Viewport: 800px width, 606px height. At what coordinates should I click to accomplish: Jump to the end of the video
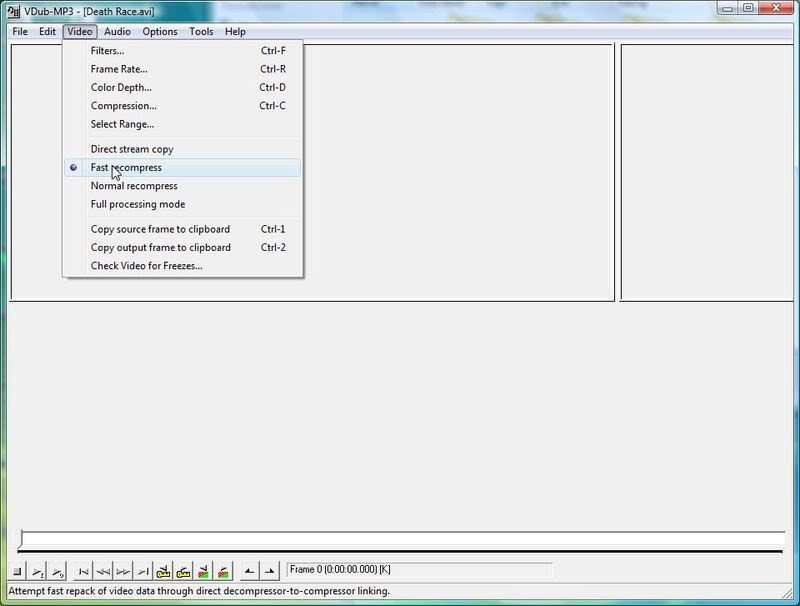(143, 571)
